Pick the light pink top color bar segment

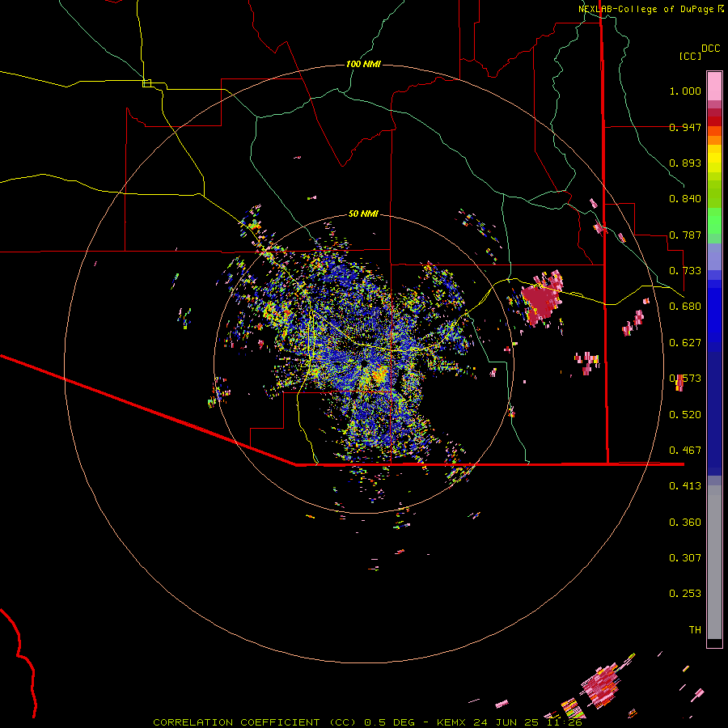pos(714,87)
